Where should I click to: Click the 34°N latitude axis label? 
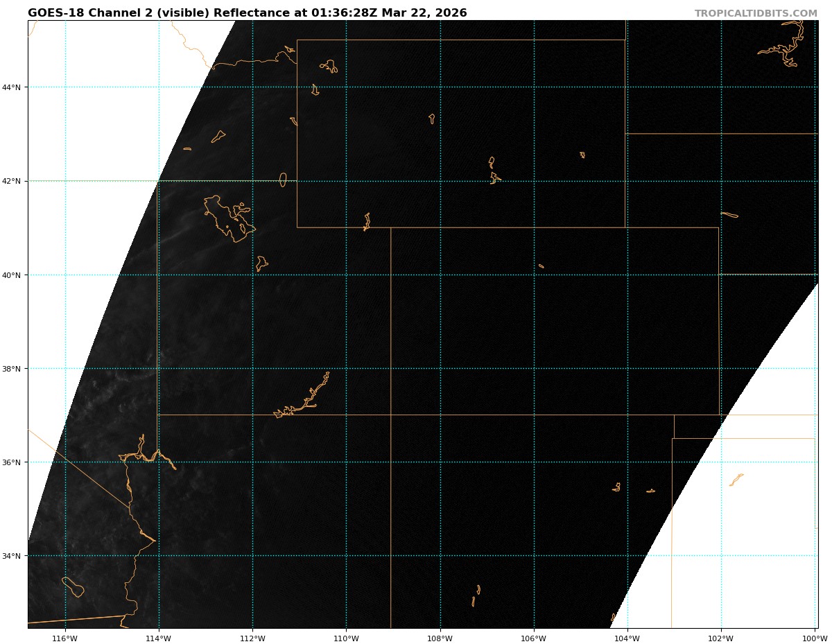pyautogui.click(x=14, y=556)
